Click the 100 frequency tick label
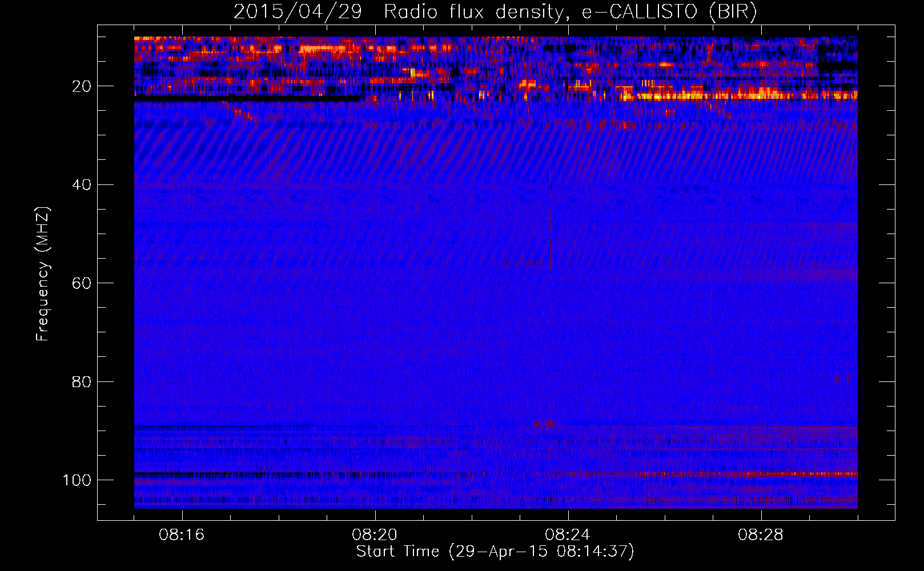The width and height of the screenshot is (924, 571). [x=77, y=480]
